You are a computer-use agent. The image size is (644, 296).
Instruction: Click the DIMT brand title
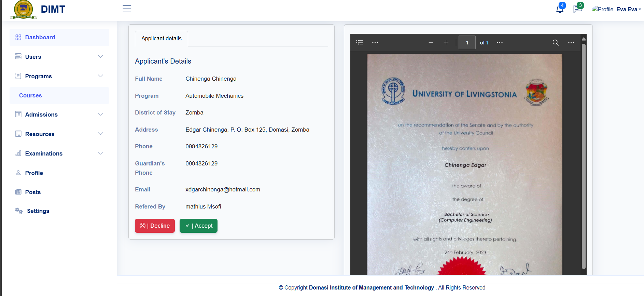click(53, 9)
